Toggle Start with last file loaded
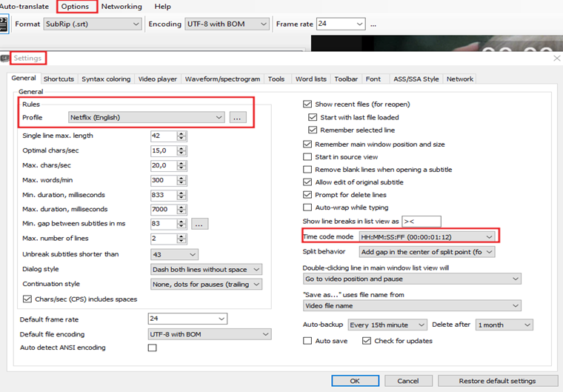The width and height of the screenshot is (563, 392). coord(313,117)
